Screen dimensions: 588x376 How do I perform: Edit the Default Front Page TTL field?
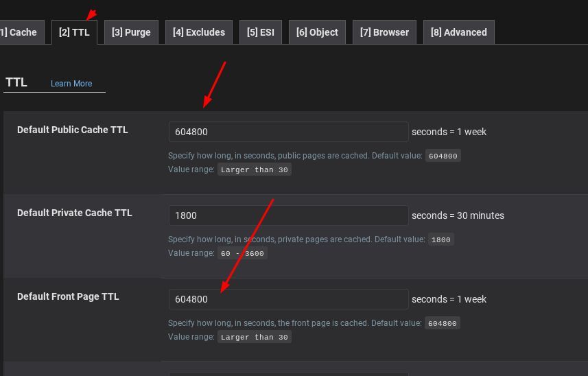pyautogui.click(x=288, y=299)
